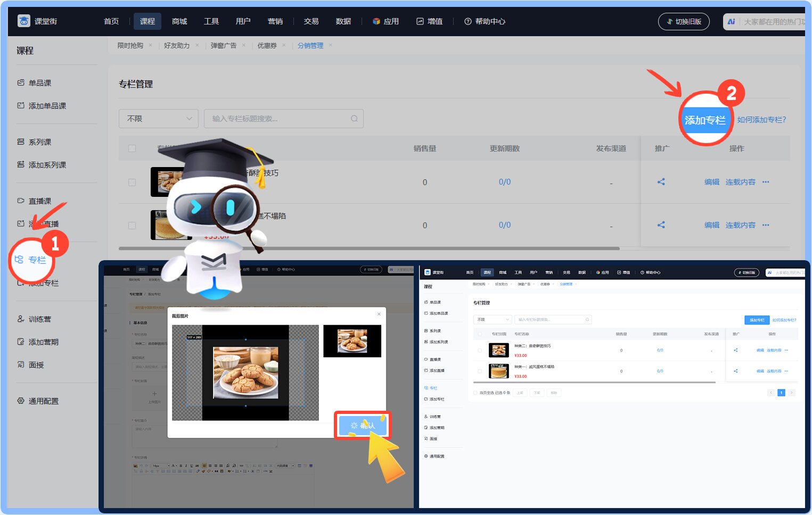Click the 确认 button in the 裁剪图片 dialog
The width and height of the screenshot is (812, 515).
point(363,425)
